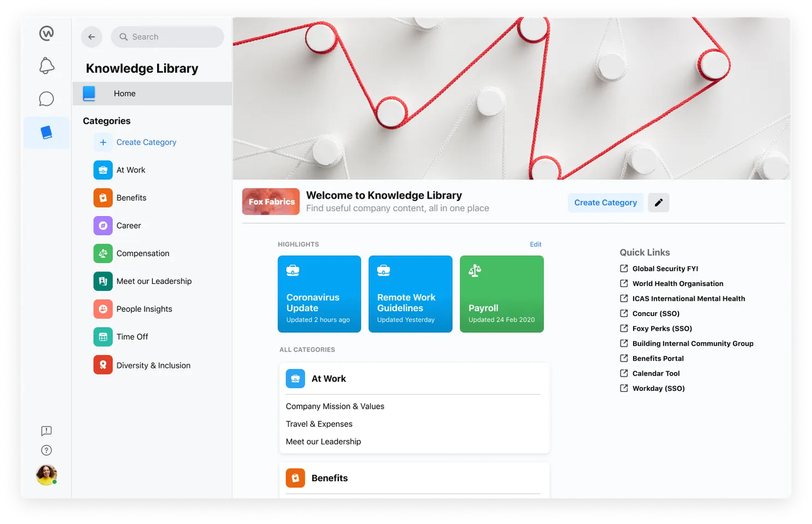Edit Highlights via the Edit link

(536, 244)
